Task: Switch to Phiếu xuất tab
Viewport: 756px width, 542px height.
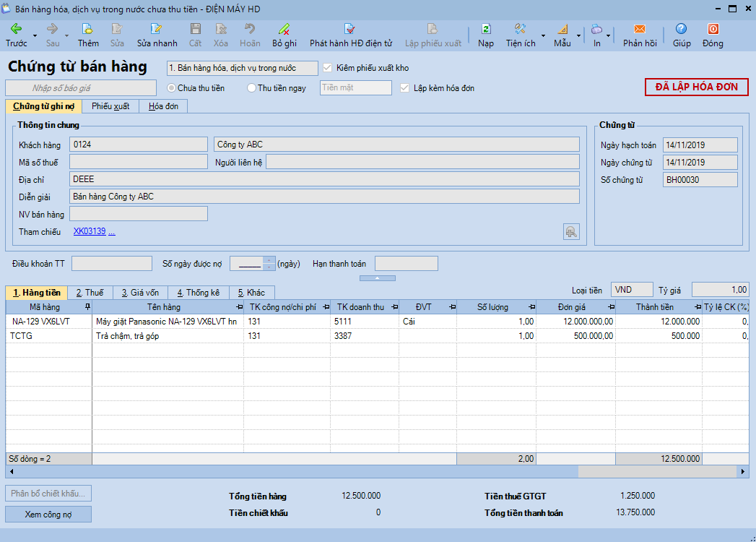Action: coord(110,106)
